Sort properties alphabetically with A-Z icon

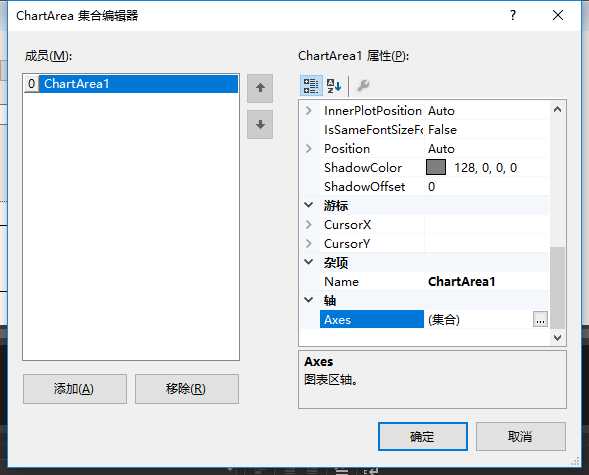click(x=334, y=86)
